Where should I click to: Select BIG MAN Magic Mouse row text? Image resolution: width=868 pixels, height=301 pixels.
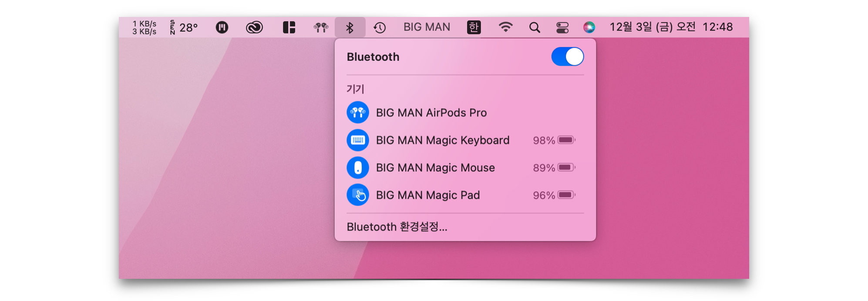tap(435, 167)
